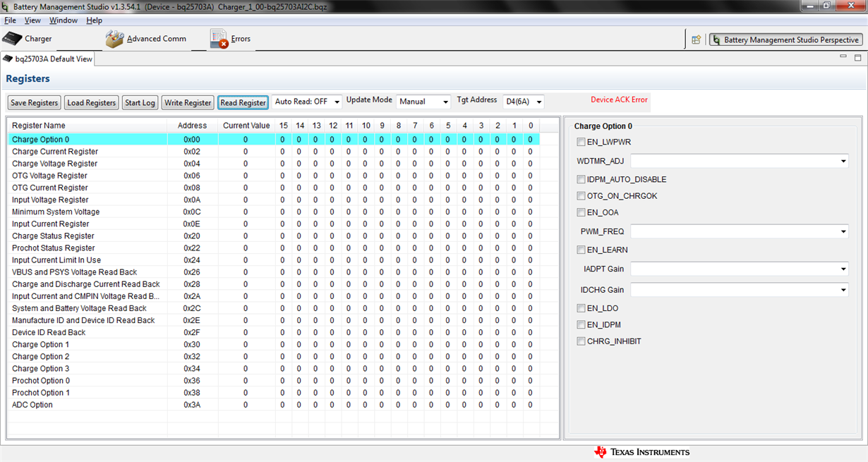Image resolution: width=868 pixels, height=462 pixels.
Task: Click the Open Perspective icon
Action: pos(696,39)
